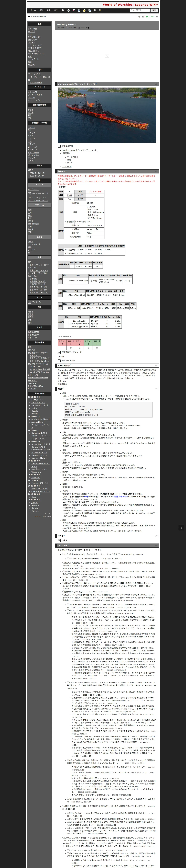This screenshot has height=868, width=186.
Task: Open ランダム戦 in the sidebar
Action: (32, 92)
